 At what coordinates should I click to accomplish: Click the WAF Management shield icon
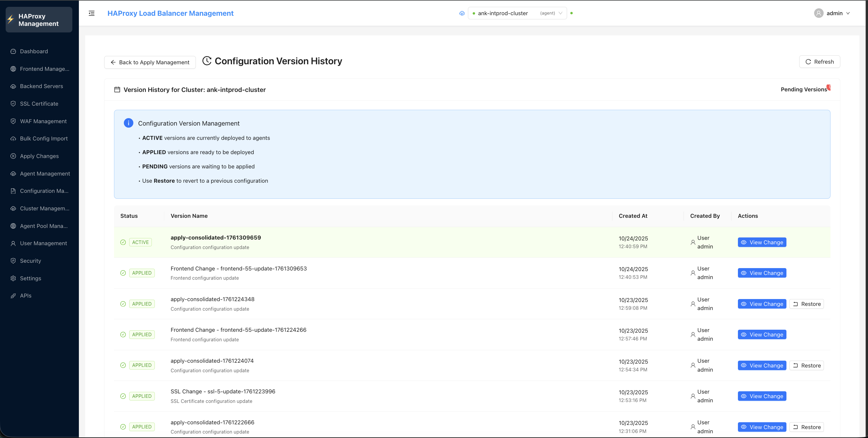click(x=13, y=121)
